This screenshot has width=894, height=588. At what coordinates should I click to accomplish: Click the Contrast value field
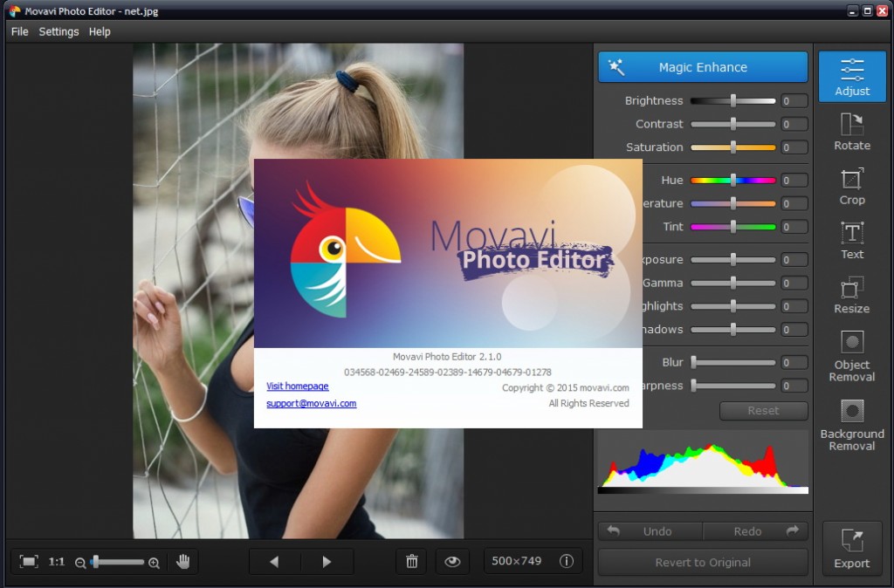794,124
